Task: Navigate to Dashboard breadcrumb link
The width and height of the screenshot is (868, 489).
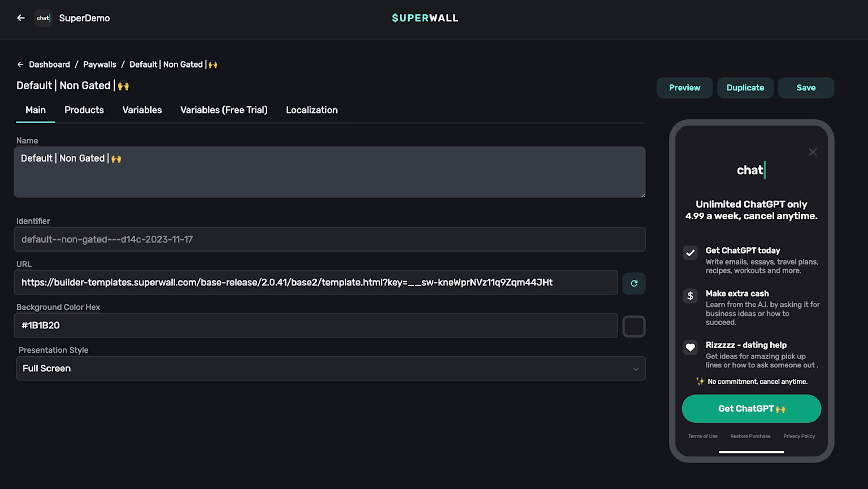Action: (50, 64)
